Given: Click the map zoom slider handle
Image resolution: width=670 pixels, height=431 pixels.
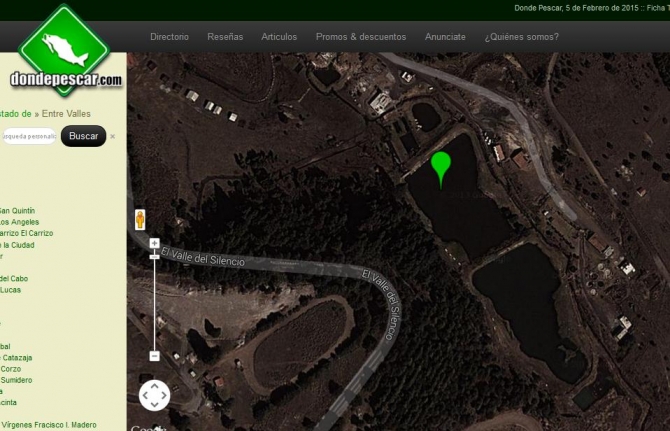Looking at the screenshot, I should click(154, 257).
